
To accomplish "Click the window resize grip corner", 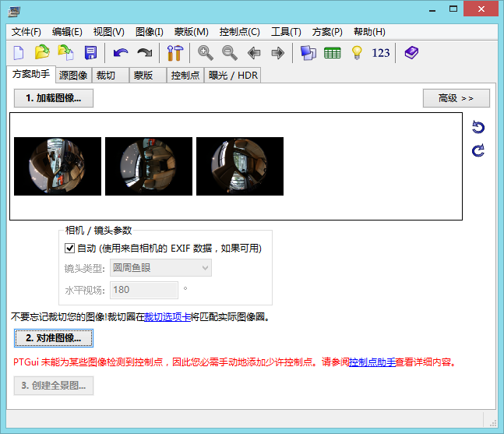I will 492,423.
